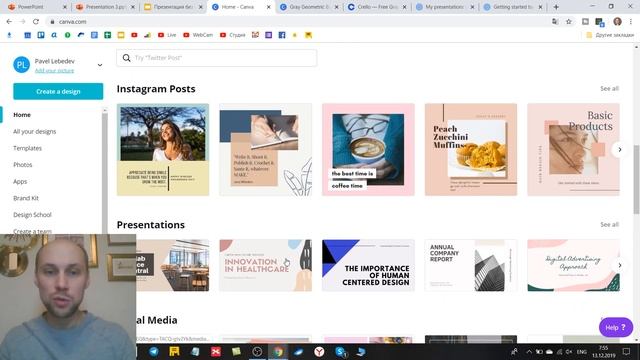This screenshot has width=640, height=360.
Task: Open Chrome from the taskbar
Action: (278, 351)
